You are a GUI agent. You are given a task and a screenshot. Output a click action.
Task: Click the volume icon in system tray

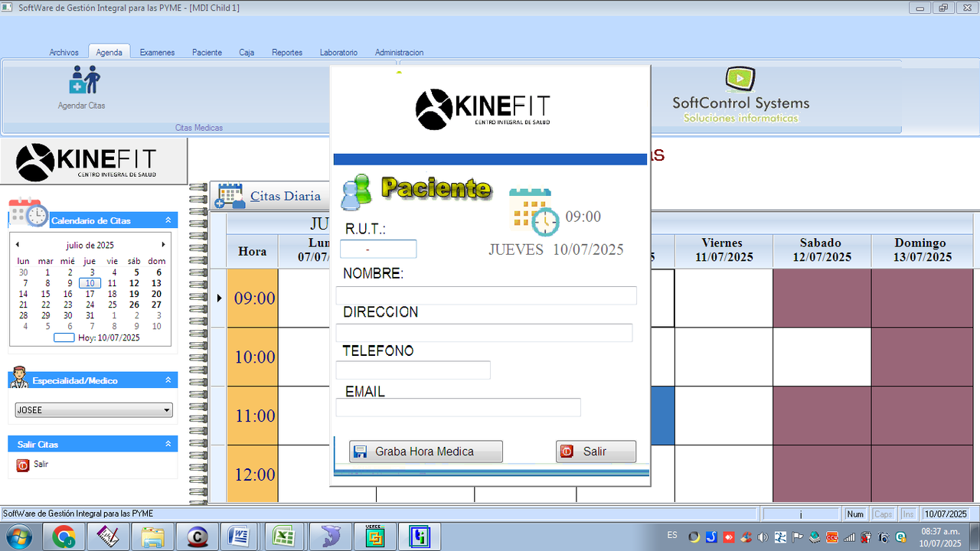click(x=763, y=537)
